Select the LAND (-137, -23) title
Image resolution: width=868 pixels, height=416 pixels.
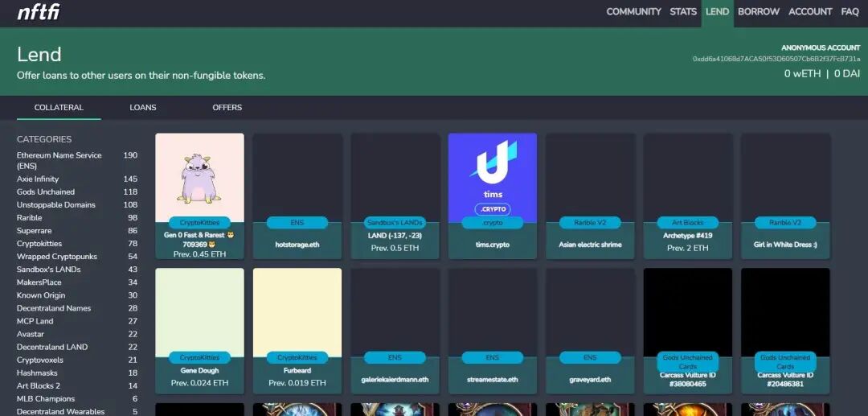point(395,236)
